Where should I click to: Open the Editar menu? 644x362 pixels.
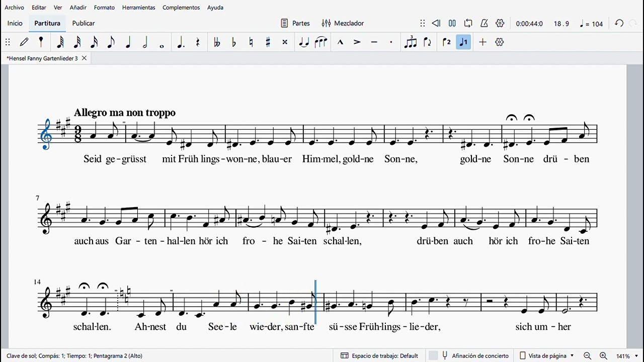coord(39,8)
